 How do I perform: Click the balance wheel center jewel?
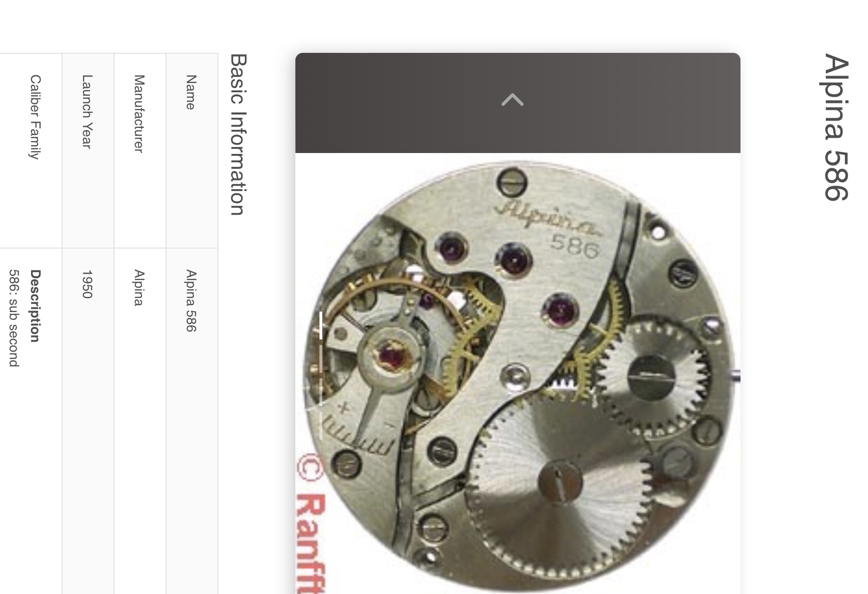tap(392, 357)
